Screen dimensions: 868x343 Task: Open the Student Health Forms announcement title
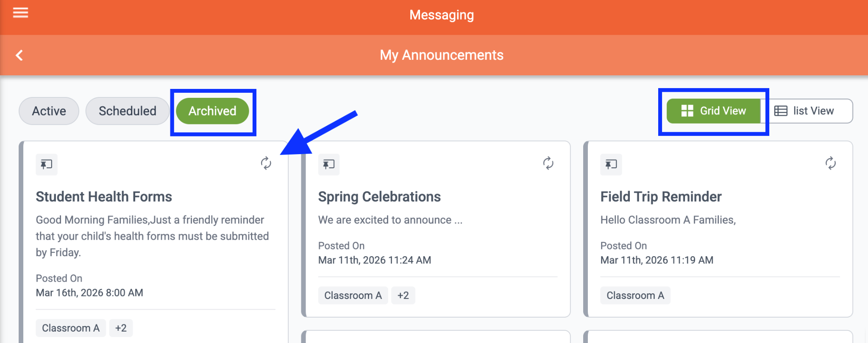tap(104, 197)
